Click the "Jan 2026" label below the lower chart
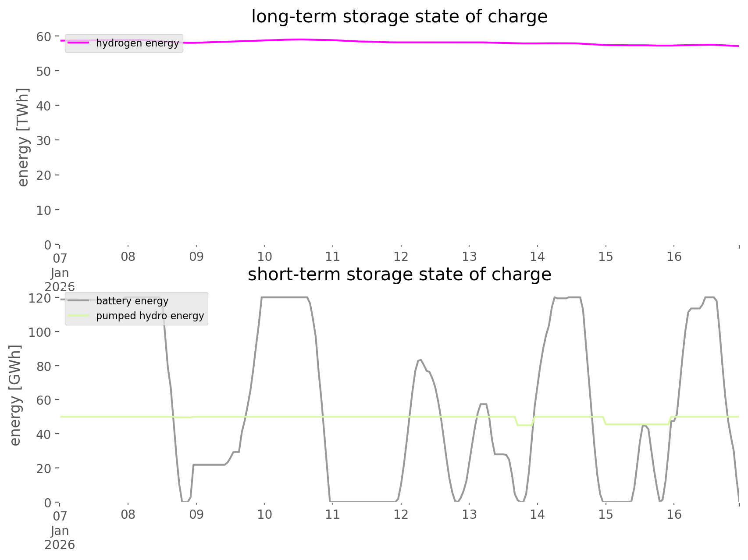The width and height of the screenshot is (748, 560). pyautogui.click(x=60, y=538)
